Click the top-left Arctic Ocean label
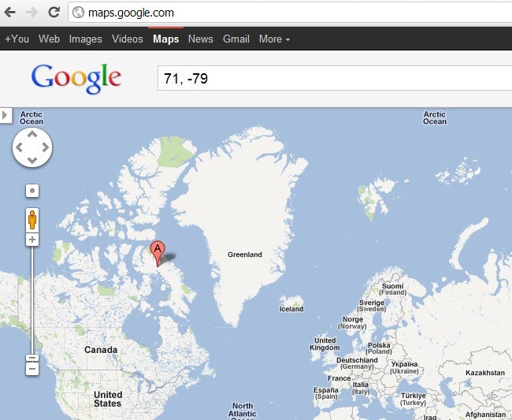The image size is (512, 420). tap(32, 118)
